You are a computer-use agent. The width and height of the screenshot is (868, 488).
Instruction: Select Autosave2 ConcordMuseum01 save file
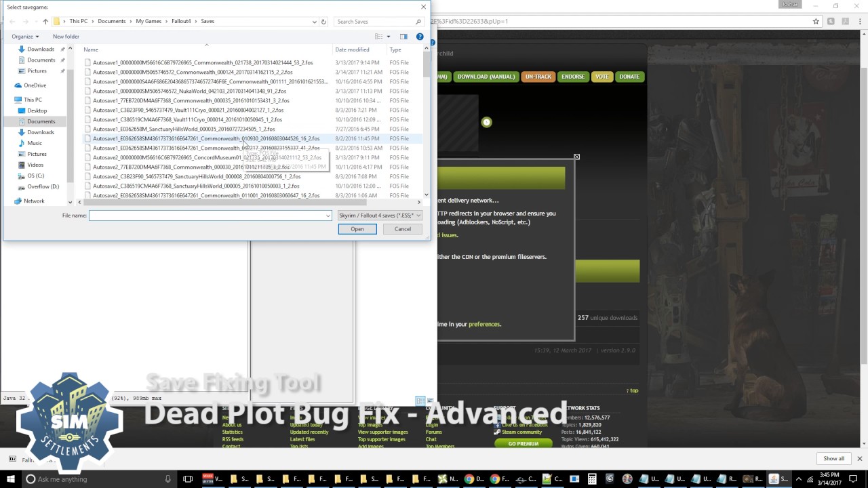click(207, 157)
